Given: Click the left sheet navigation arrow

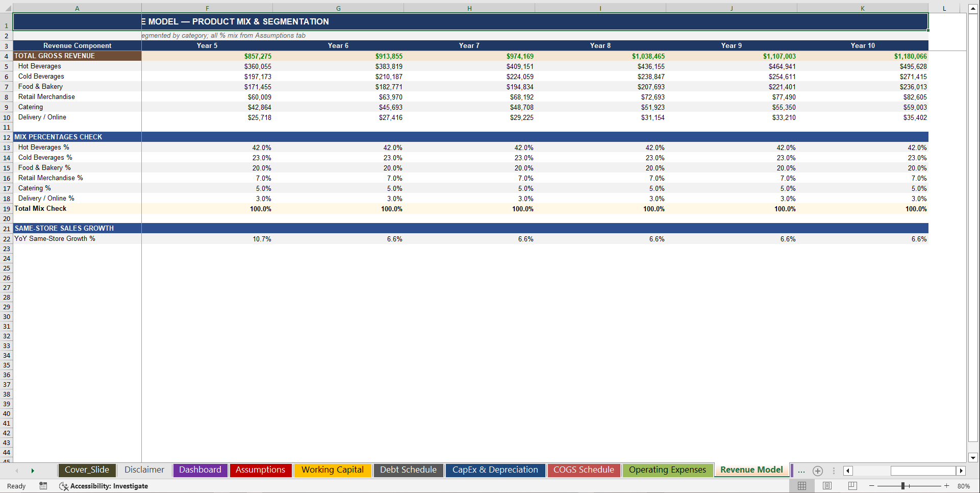Looking at the screenshot, I should [16, 471].
